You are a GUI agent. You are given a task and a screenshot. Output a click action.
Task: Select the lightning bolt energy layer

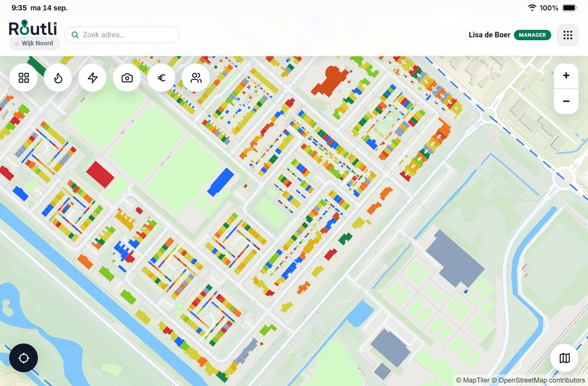pos(93,78)
